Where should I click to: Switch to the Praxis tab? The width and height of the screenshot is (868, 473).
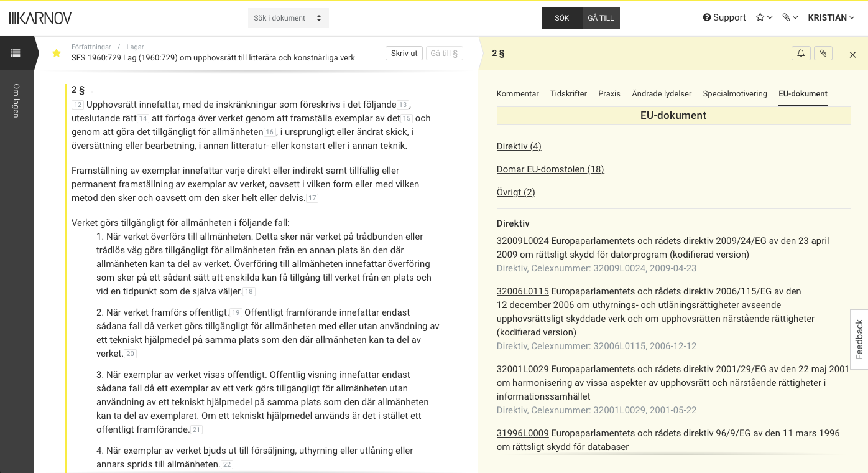coord(609,94)
